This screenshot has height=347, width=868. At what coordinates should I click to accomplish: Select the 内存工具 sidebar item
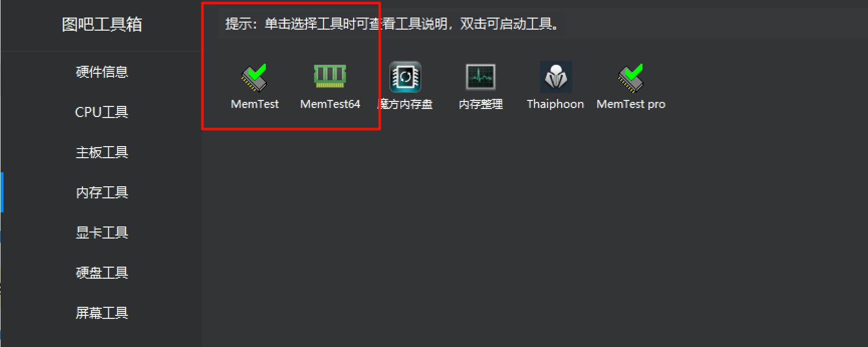(102, 192)
